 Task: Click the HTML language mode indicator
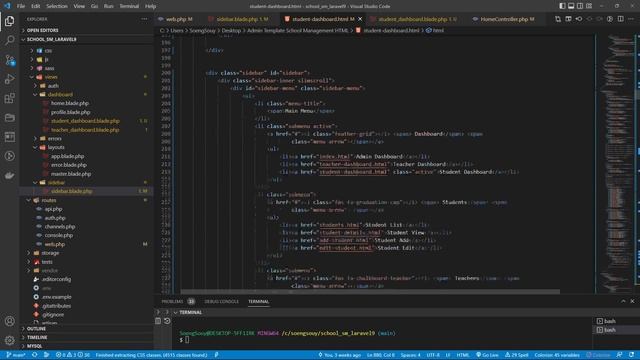coord(462,355)
